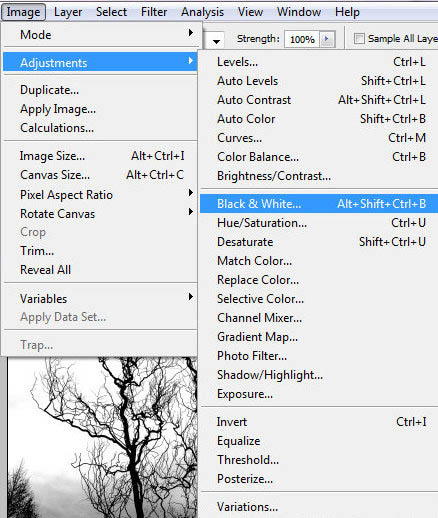Select Brightness/Contrast... adjustment
This screenshot has height=518, width=438.
[x=319, y=176]
